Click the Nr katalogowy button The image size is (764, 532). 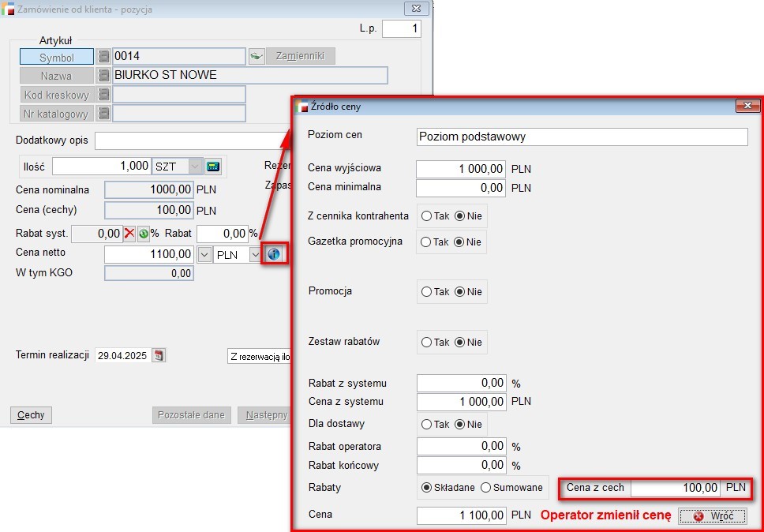(57, 114)
